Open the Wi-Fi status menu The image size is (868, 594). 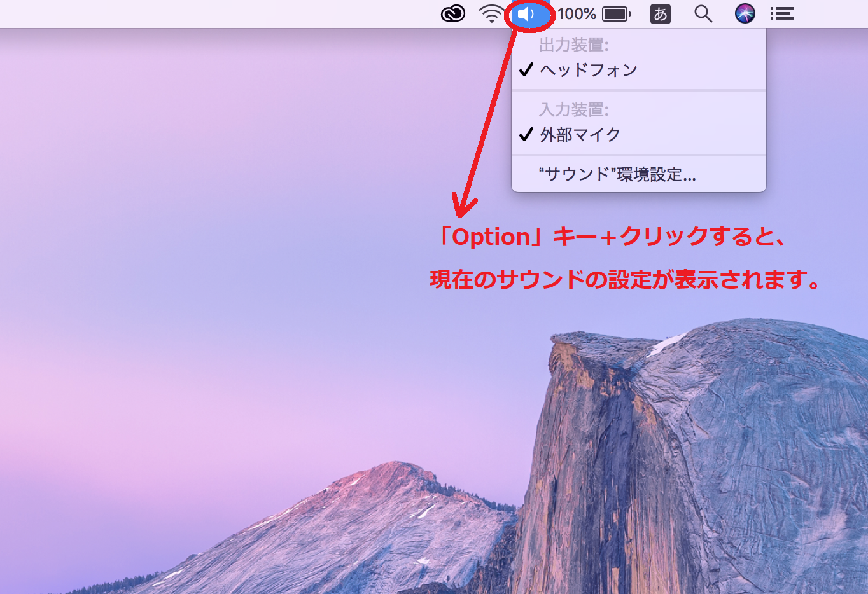[491, 13]
